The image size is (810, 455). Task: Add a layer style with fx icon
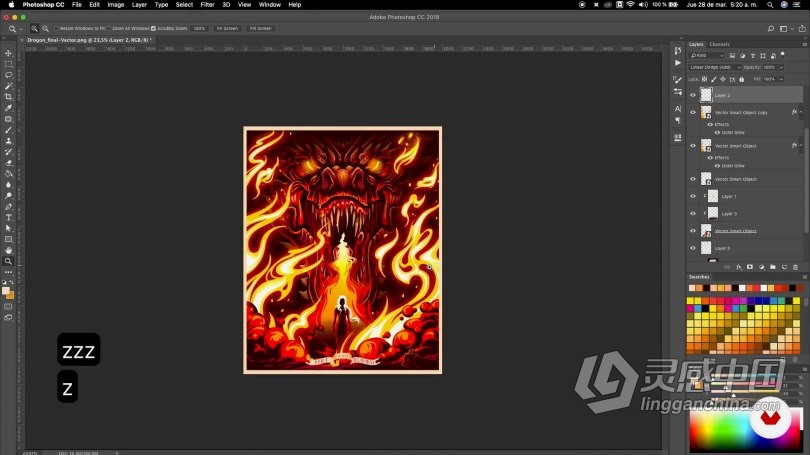click(739, 267)
